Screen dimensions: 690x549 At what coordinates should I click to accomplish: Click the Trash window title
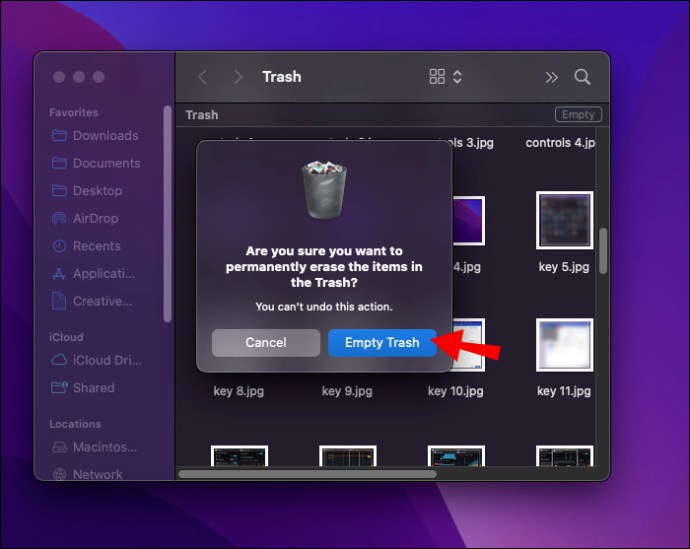282,77
